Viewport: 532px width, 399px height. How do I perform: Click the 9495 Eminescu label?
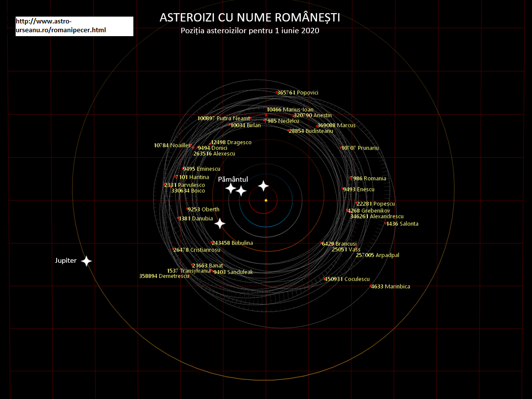click(201, 169)
